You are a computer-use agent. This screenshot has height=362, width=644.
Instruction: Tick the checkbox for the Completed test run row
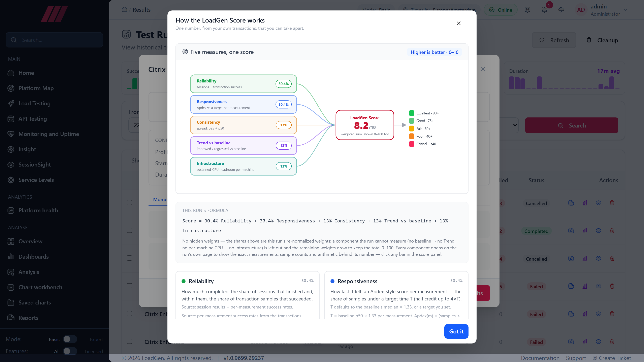pyautogui.click(x=129, y=230)
